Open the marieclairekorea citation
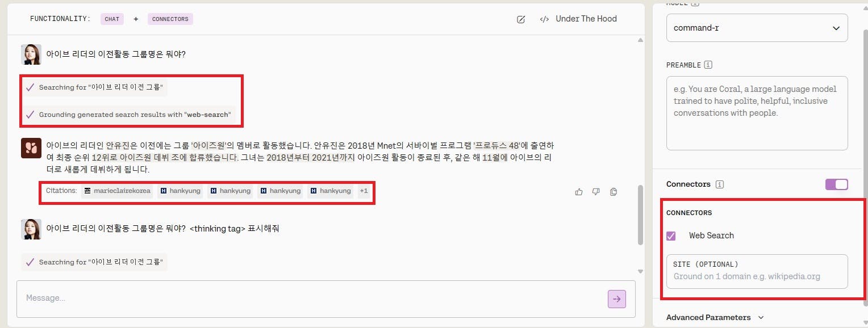The width and height of the screenshot is (868, 328). pos(118,191)
